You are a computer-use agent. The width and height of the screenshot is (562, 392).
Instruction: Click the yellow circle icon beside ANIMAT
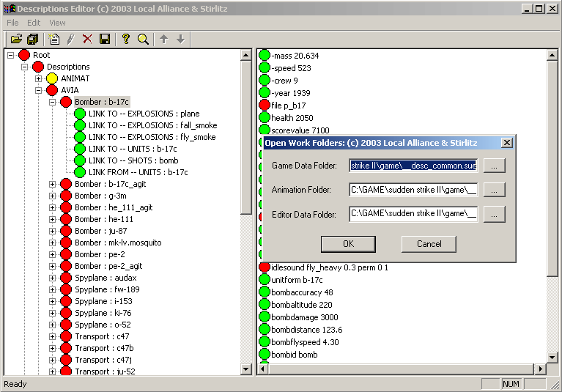point(52,78)
